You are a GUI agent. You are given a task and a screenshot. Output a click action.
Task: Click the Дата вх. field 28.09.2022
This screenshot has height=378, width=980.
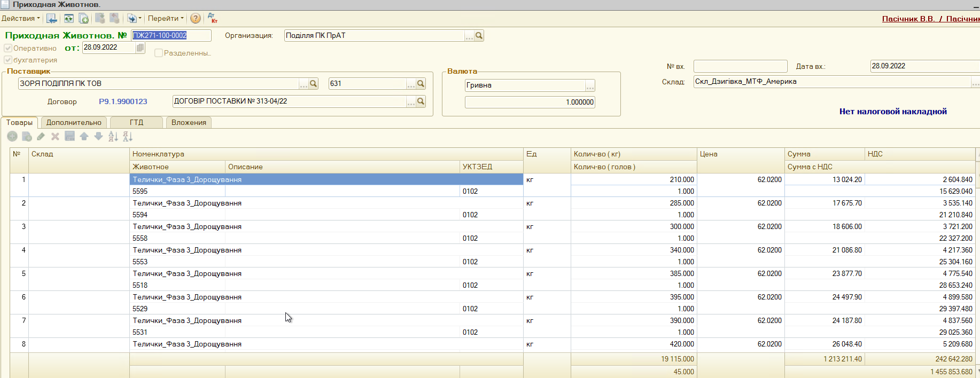click(x=924, y=66)
